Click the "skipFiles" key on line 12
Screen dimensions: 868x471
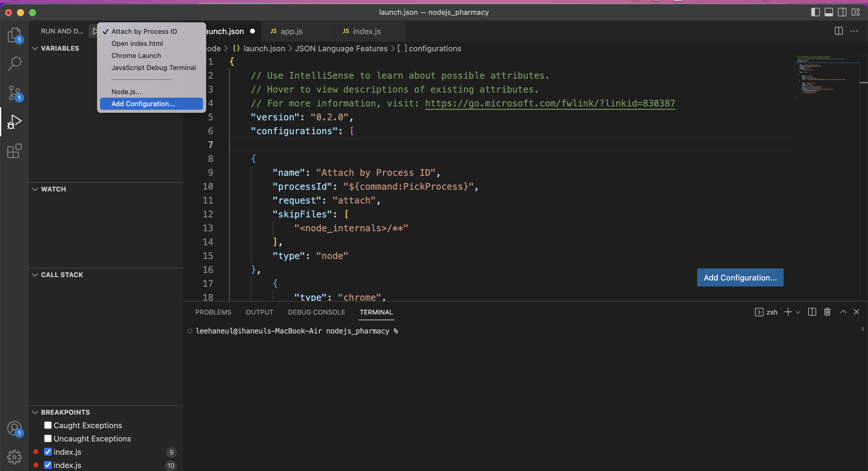coord(302,214)
